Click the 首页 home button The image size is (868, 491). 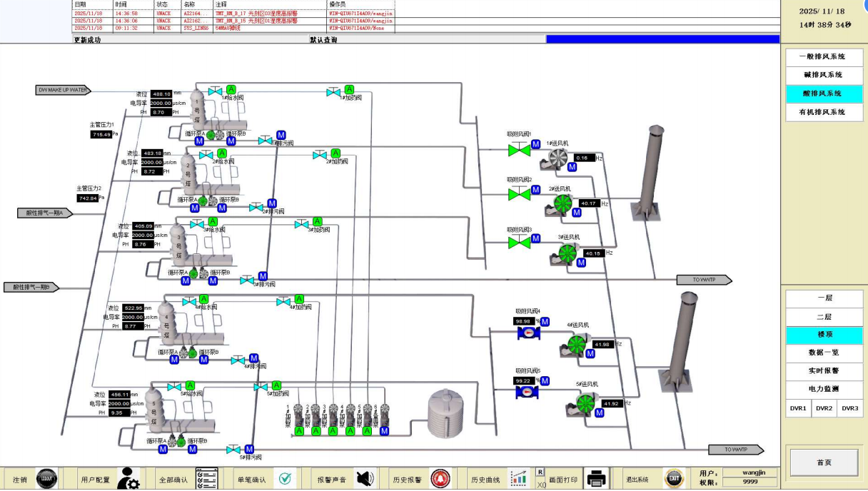[824, 462]
